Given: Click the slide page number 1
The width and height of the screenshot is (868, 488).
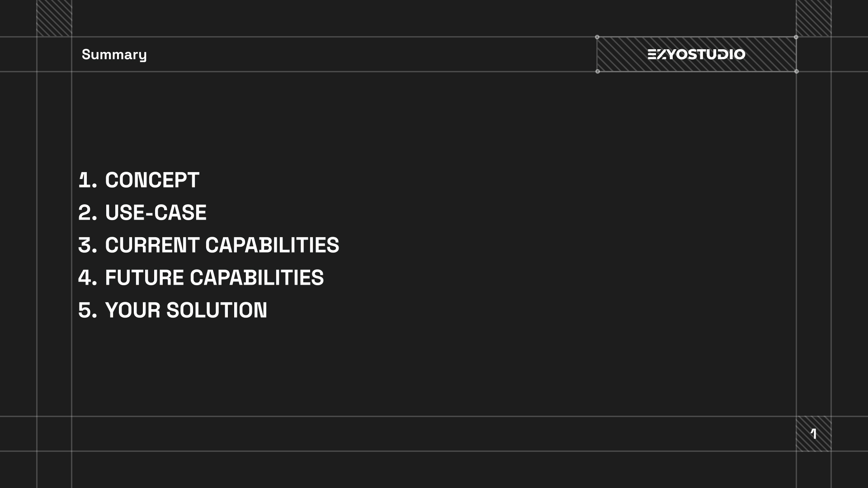Looking at the screenshot, I should (x=814, y=434).
